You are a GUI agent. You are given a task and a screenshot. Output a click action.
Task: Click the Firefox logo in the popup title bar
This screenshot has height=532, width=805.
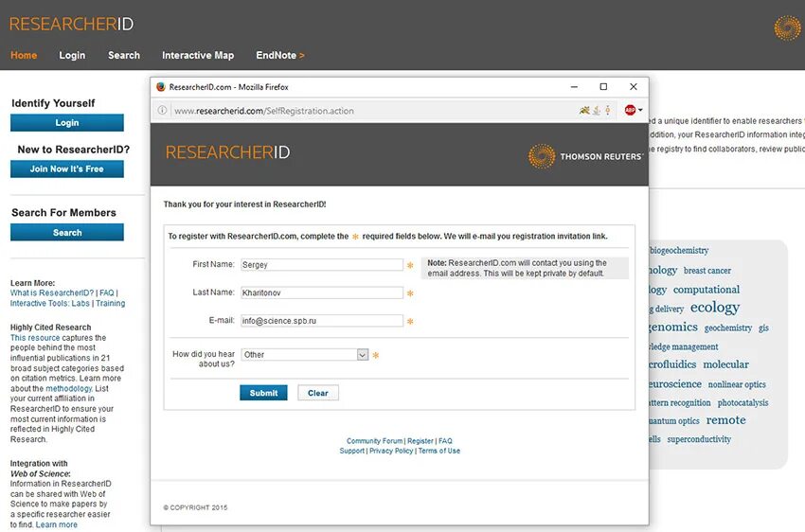(161, 87)
